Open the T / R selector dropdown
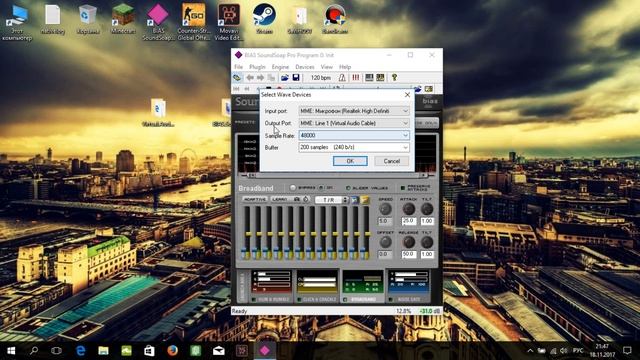640x360 pixels. pyautogui.click(x=332, y=200)
